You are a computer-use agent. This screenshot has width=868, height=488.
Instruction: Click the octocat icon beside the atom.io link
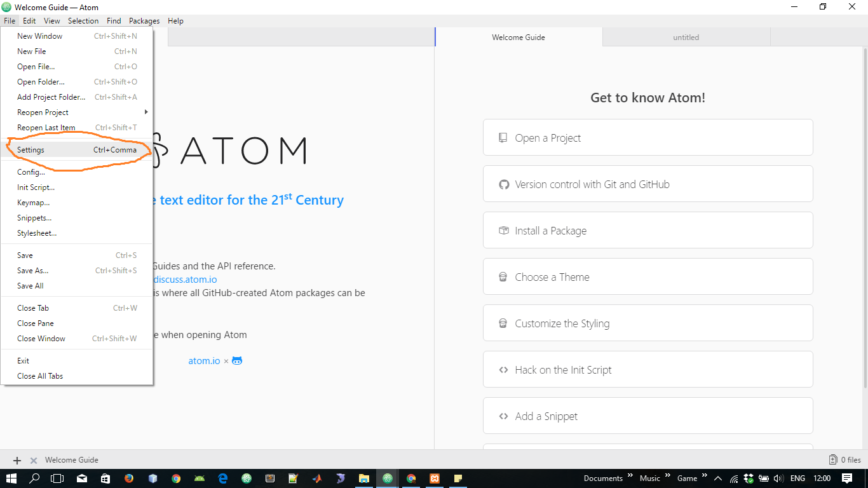pos(237,360)
